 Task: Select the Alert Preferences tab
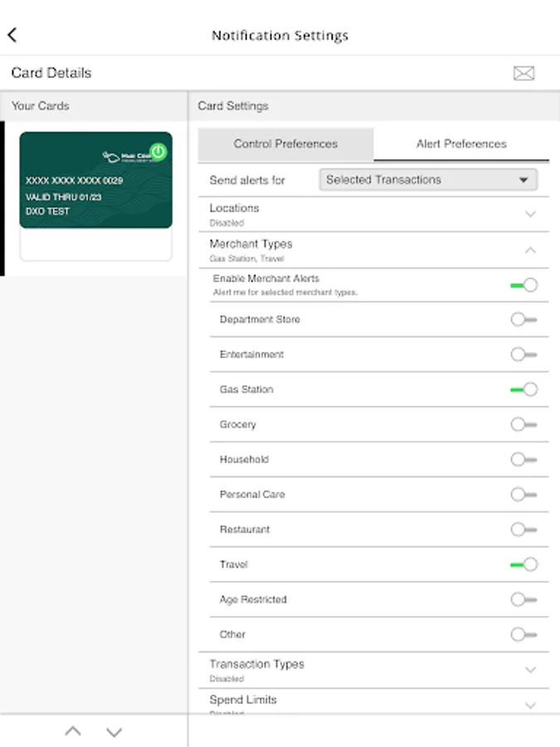pos(461,144)
